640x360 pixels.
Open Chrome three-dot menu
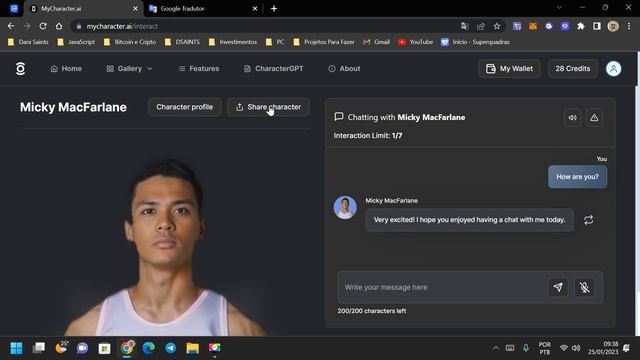pyautogui.click(x=629, y=26)
